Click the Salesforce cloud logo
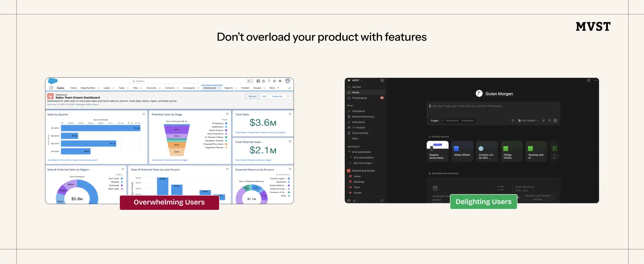The width and height of the screenshot is (644, 264). tap(52, 81)
